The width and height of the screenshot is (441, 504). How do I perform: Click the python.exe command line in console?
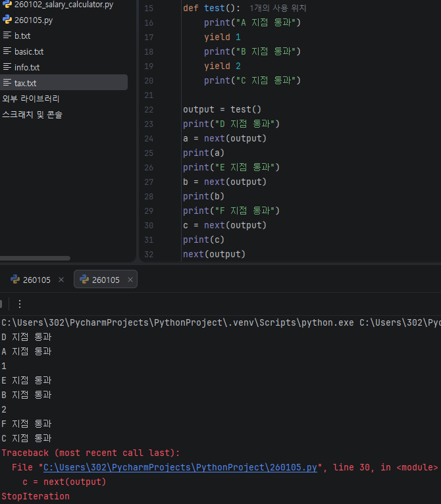[221, 322]
